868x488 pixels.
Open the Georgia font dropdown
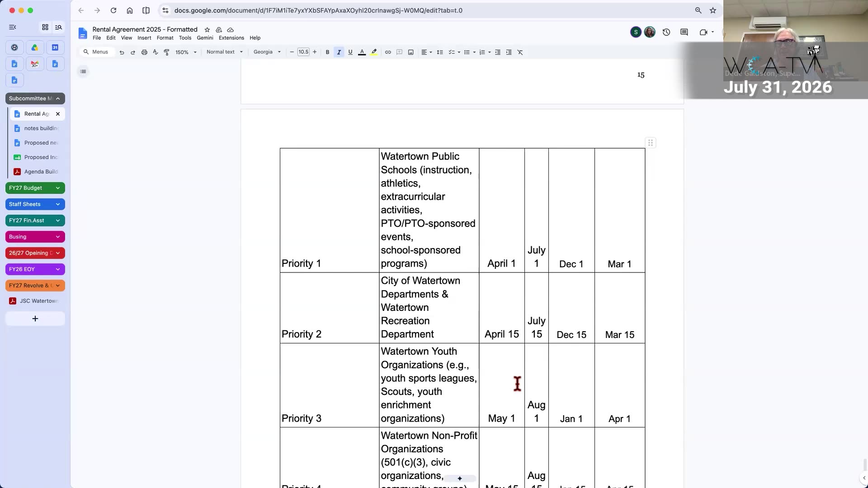tap(267, 52)
